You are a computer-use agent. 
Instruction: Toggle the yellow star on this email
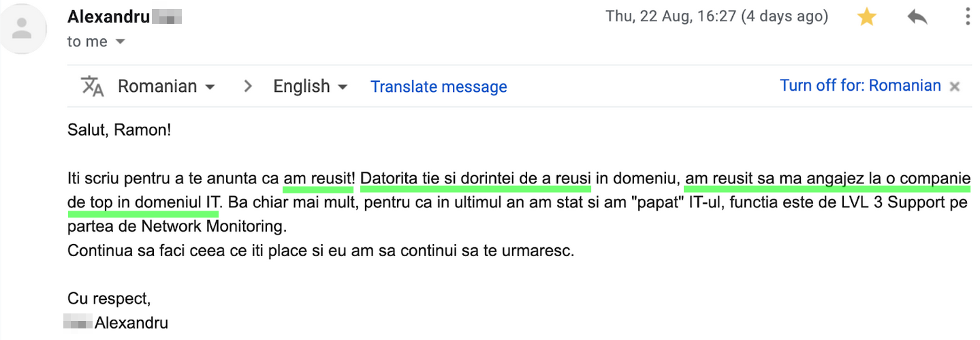[866, 18]
